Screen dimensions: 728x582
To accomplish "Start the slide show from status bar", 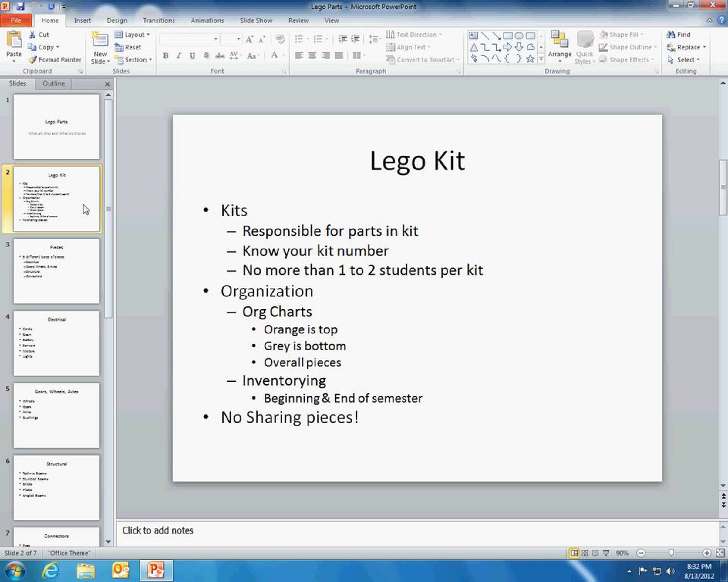I will click(606, 553).
